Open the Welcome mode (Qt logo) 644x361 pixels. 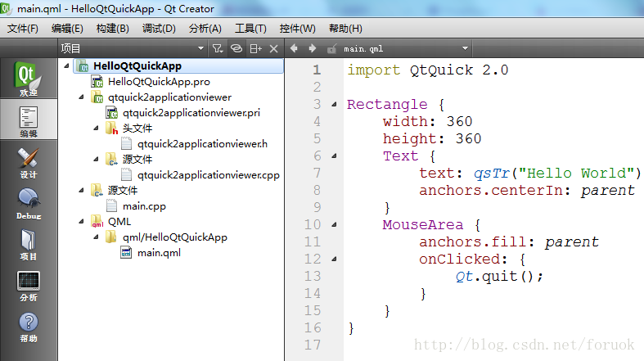click(x=29, y=79)
